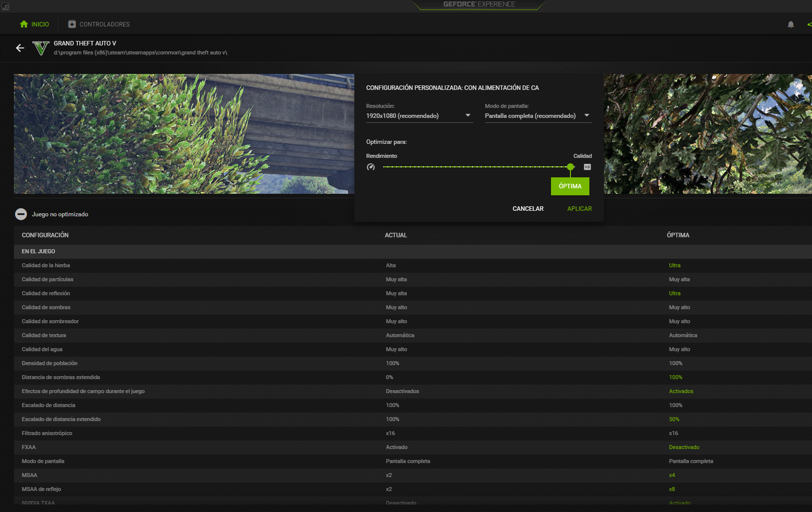Open the Modo de pantalla dropdown

538,116
